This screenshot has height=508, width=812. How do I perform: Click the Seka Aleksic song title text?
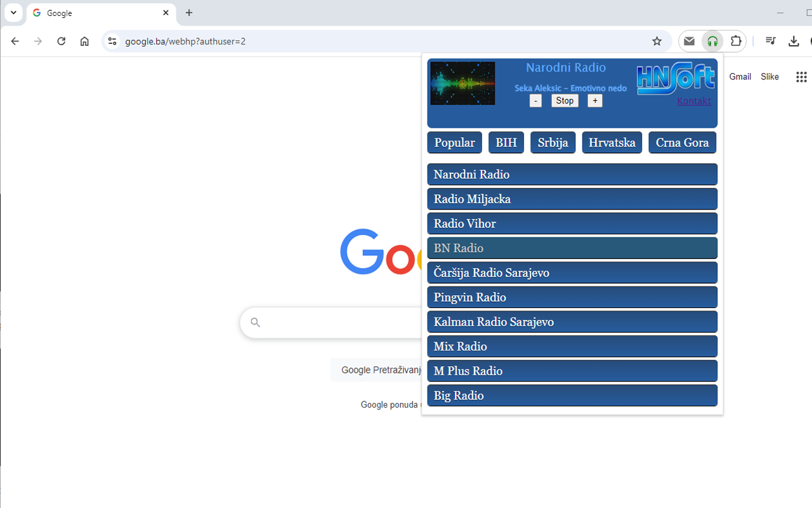click(570, 88)
